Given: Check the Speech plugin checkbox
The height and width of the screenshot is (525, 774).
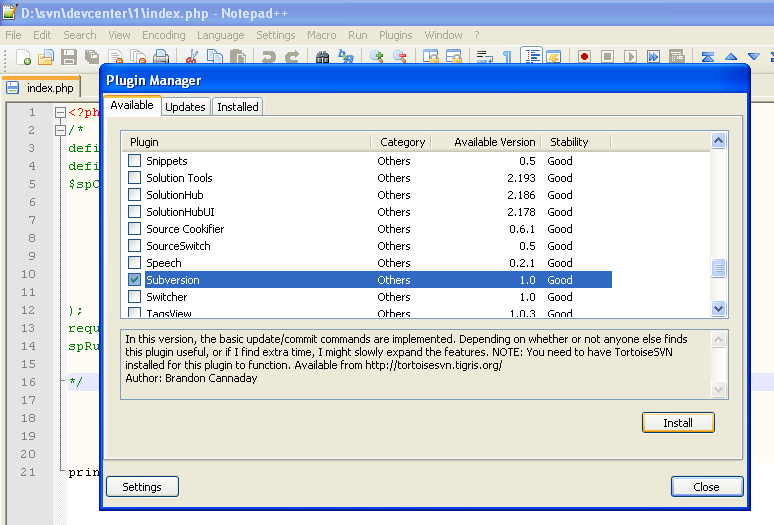Looking at the screenshot, I should pos(134,262).
